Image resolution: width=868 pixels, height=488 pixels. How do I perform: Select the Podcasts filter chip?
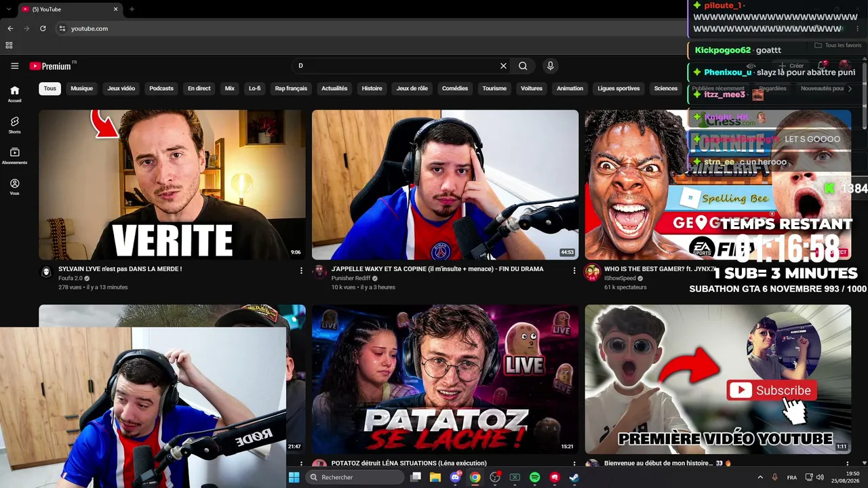(161, 88)
